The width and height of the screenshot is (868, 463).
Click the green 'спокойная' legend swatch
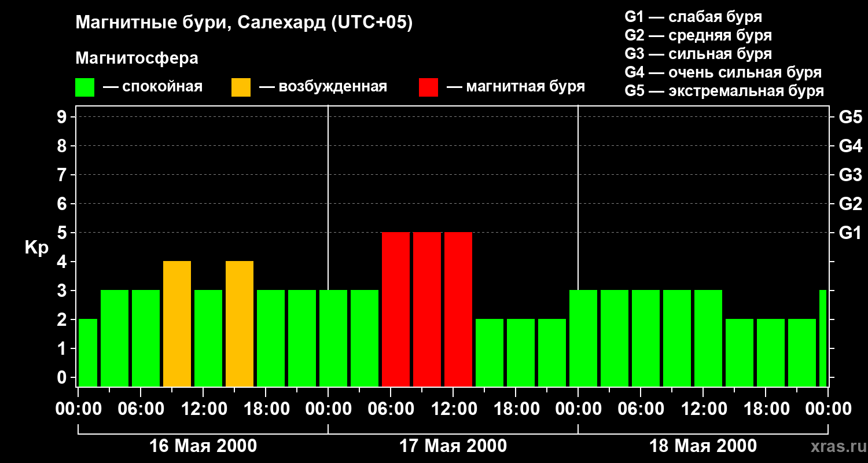(x=85, y=87)
